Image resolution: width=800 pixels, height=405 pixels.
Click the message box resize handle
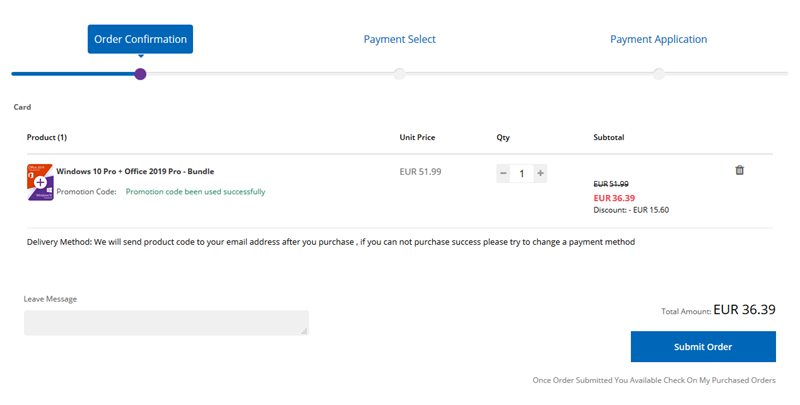tap(304, 331)
